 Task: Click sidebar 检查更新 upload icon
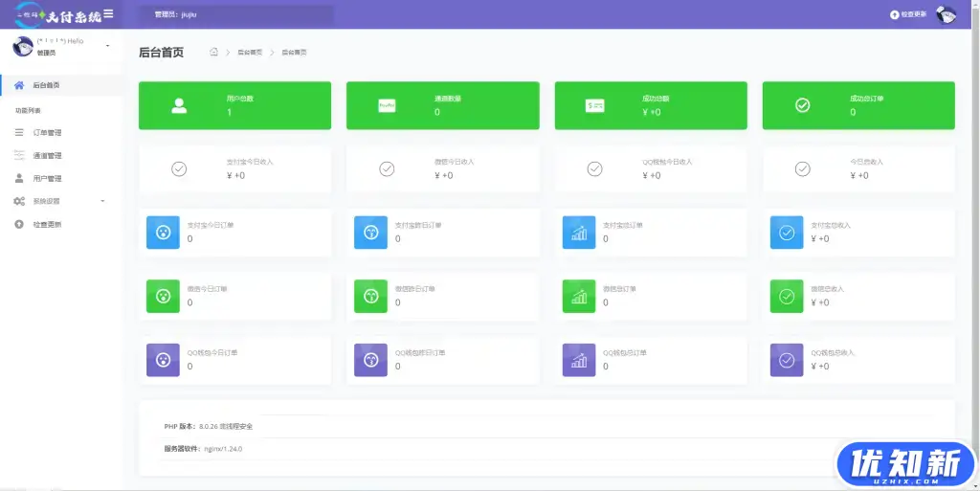(x=19, y=224)
